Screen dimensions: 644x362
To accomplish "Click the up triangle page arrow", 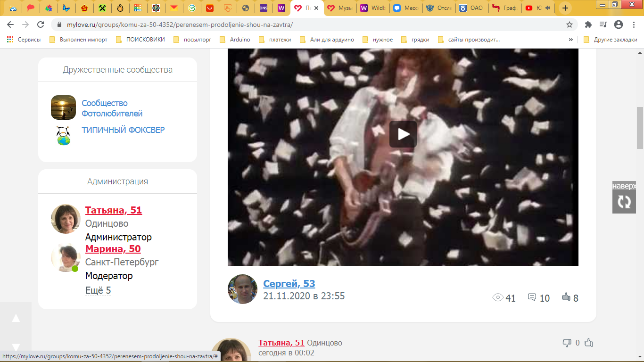I will [x=16, y=318].
